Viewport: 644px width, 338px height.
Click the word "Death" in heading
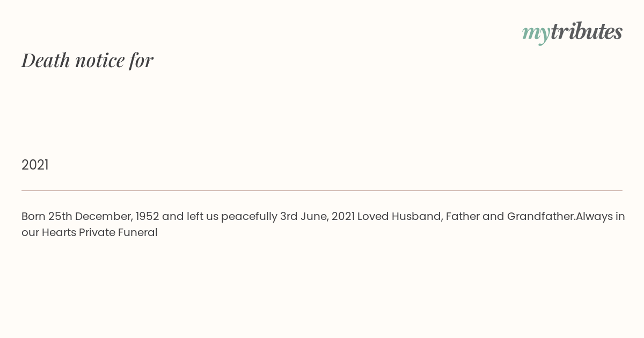pyautogui.click(x=46, y=60)
